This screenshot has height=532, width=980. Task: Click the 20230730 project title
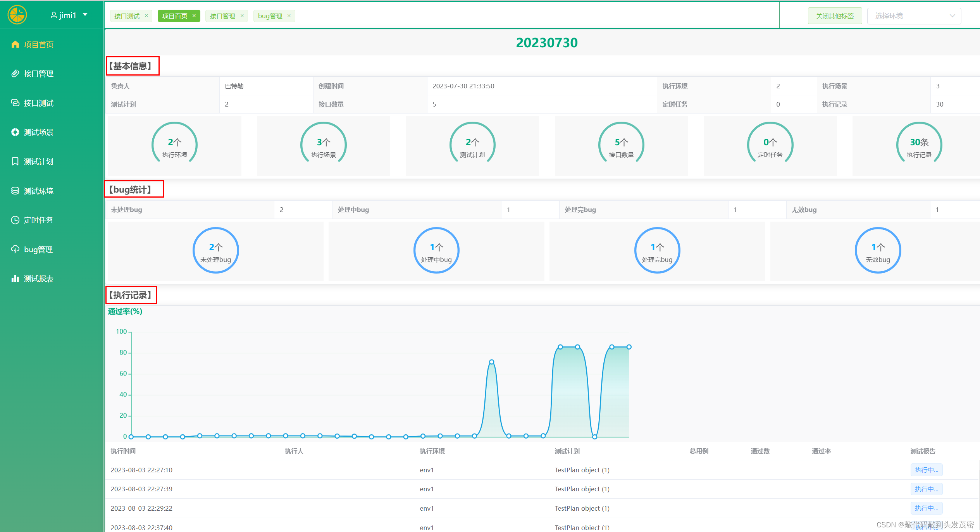[x=547, y=43]
